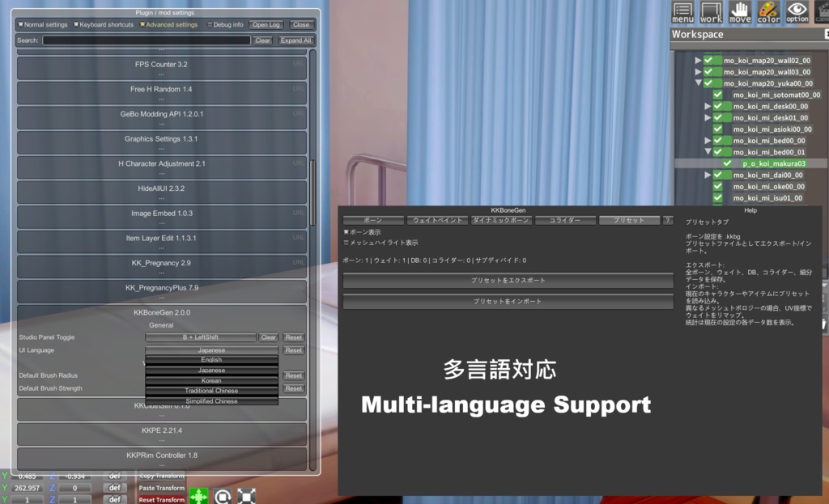Click red Reset Transform button

162,500
